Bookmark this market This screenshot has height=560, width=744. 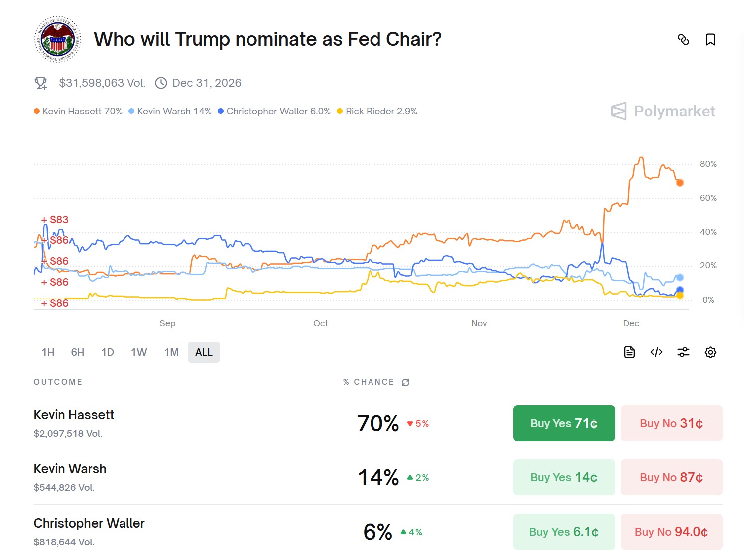pyautogui.click(x=711, y=40)
